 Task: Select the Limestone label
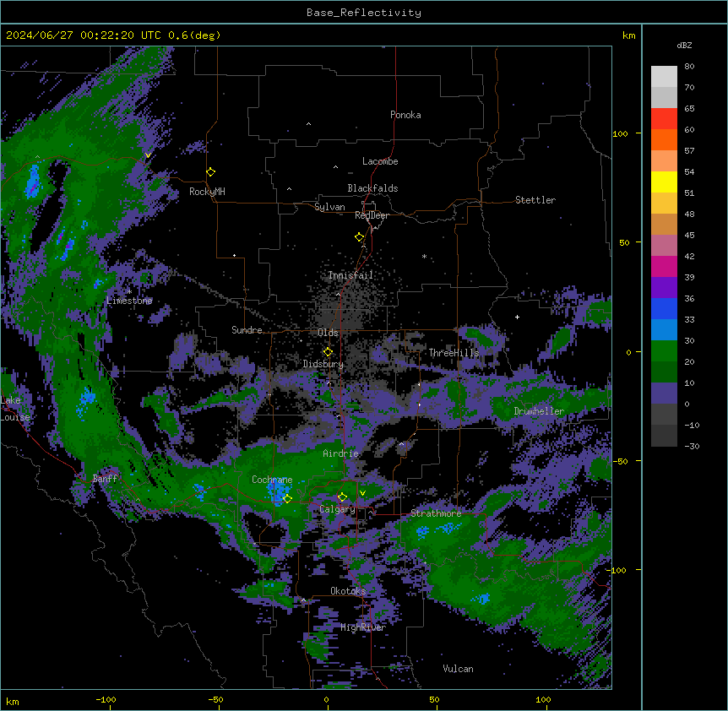[129, 301]
